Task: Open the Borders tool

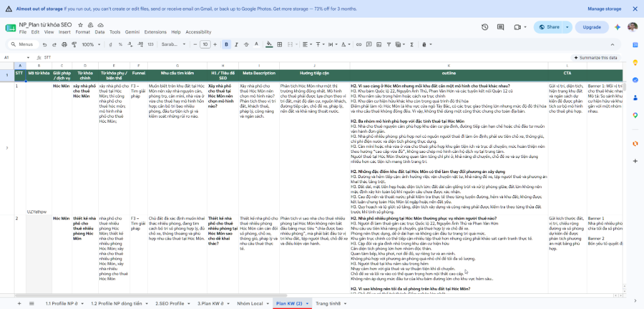Action: coord(280,45)
